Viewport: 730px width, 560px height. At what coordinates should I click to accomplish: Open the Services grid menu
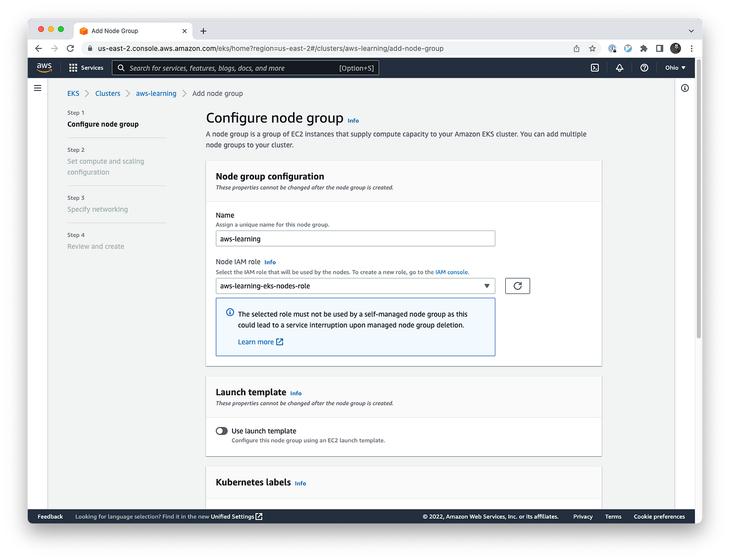pos(87,68)
